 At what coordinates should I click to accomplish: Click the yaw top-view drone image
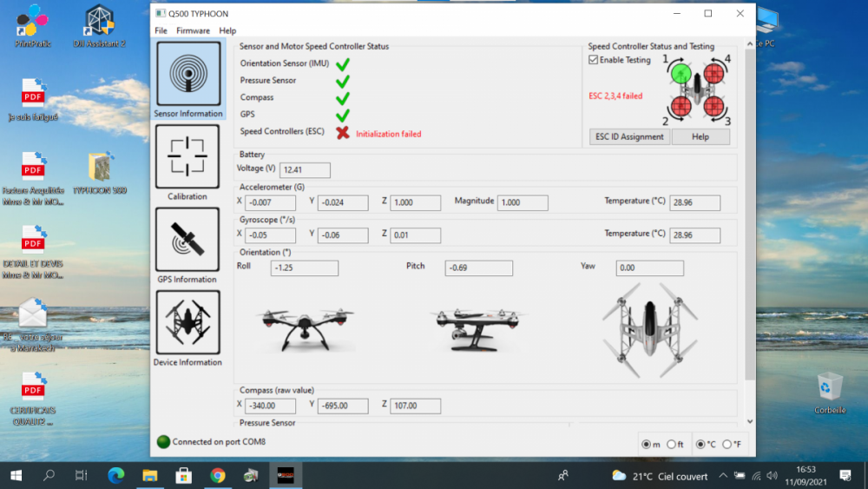tap(650, 330)
